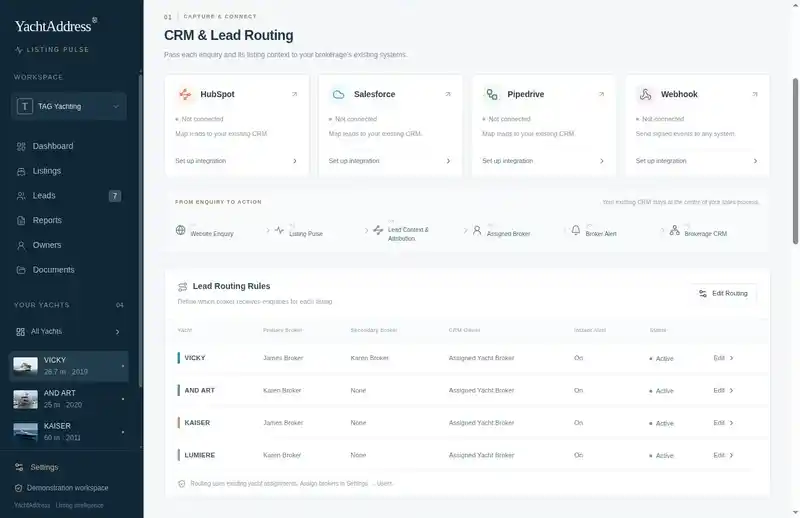This screenshot has width=800, height=518.
Task: Open Salesforce external link arrow
Action: pos(448,94)
